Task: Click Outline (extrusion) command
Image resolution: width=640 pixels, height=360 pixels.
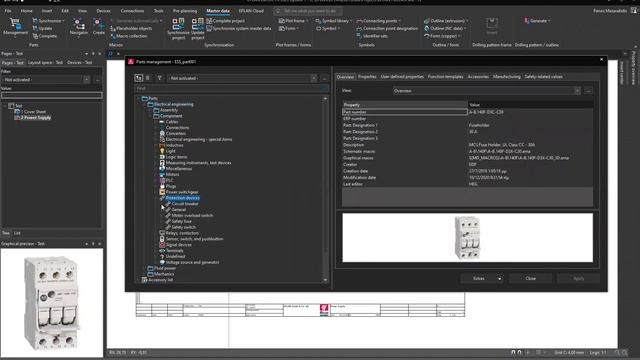Action: [x=446, y=21]
